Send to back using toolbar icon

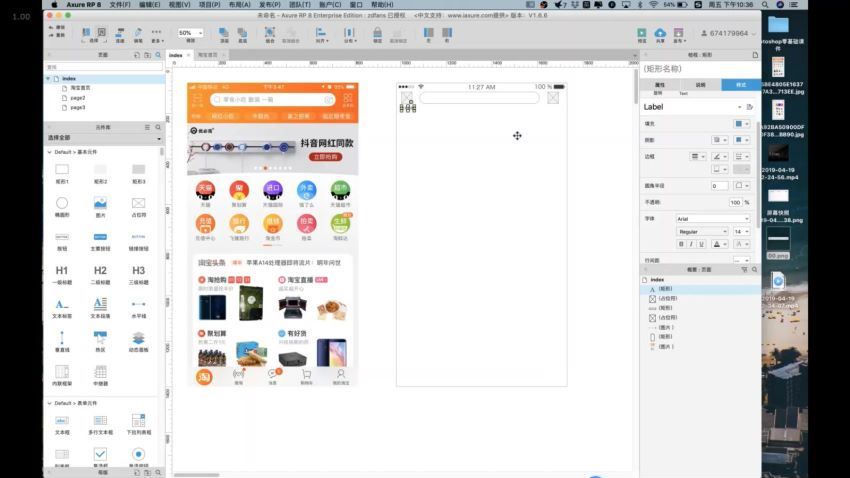click(x=242, y=35)
